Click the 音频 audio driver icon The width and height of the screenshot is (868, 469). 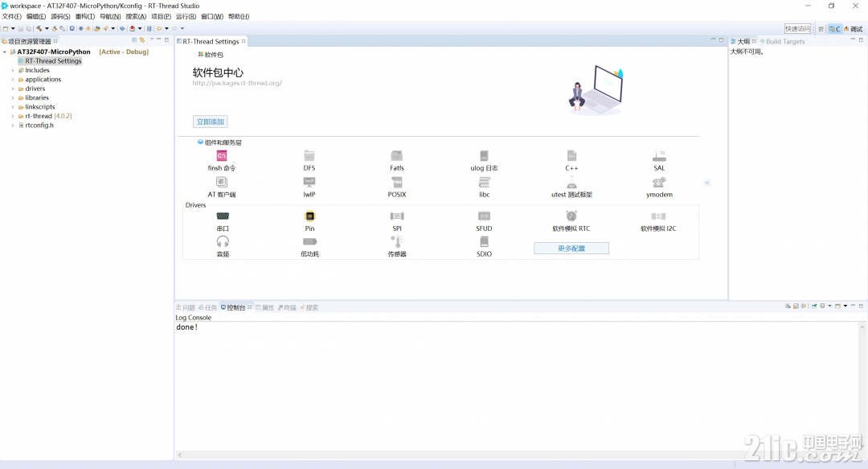click(223, 241)
